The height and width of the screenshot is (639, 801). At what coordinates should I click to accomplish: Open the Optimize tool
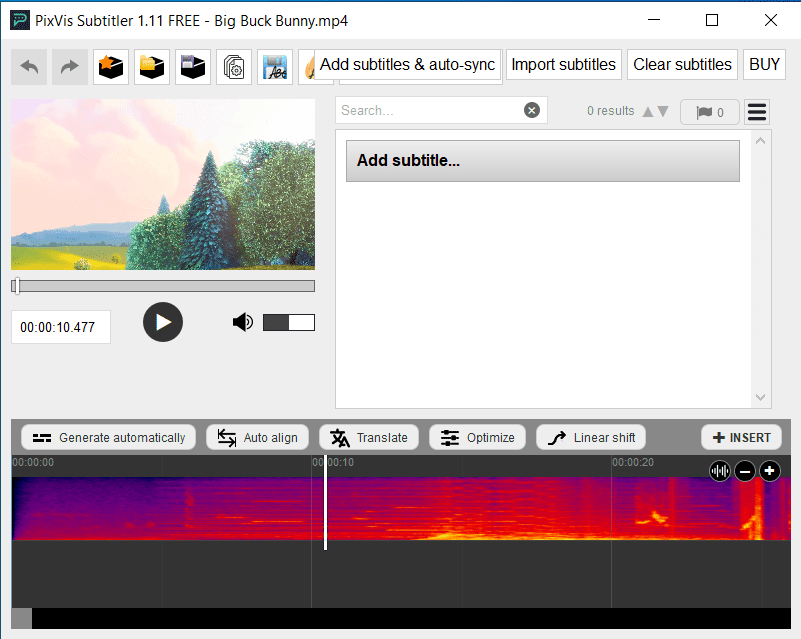(x=478, y=438)
